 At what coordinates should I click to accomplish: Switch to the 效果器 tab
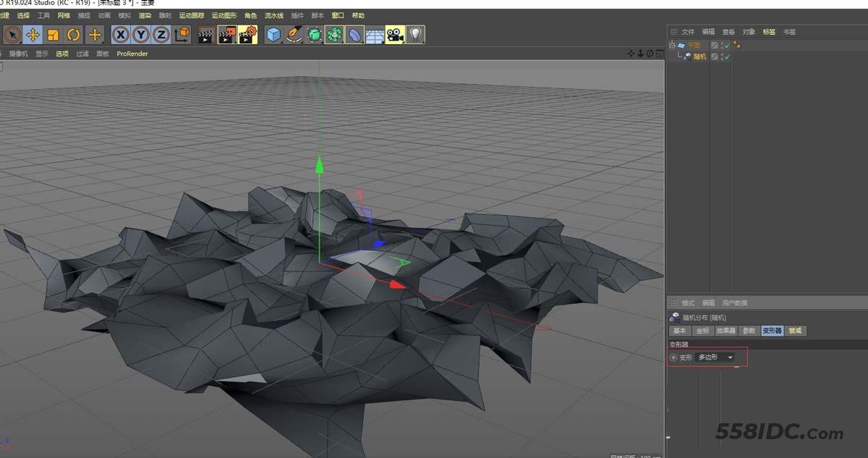click(x=726, y=331)
